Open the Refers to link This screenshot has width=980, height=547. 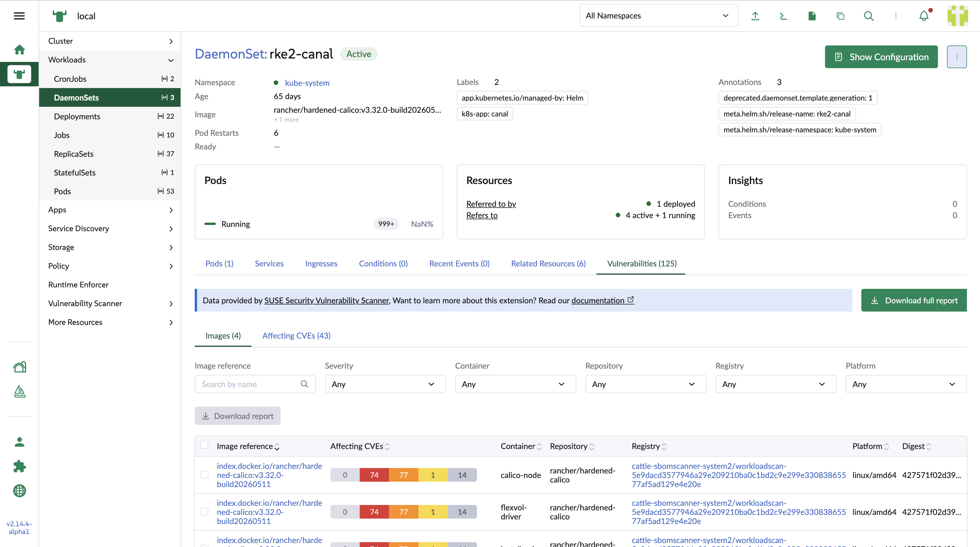(x=482, y=215)
